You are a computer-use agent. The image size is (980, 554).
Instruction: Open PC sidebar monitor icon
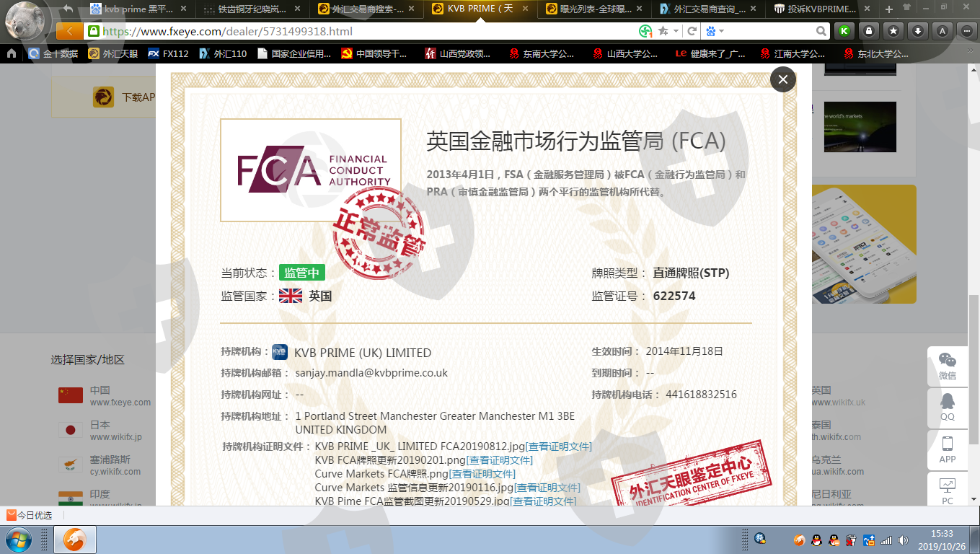pyautogui.click(x=948, y=491)
